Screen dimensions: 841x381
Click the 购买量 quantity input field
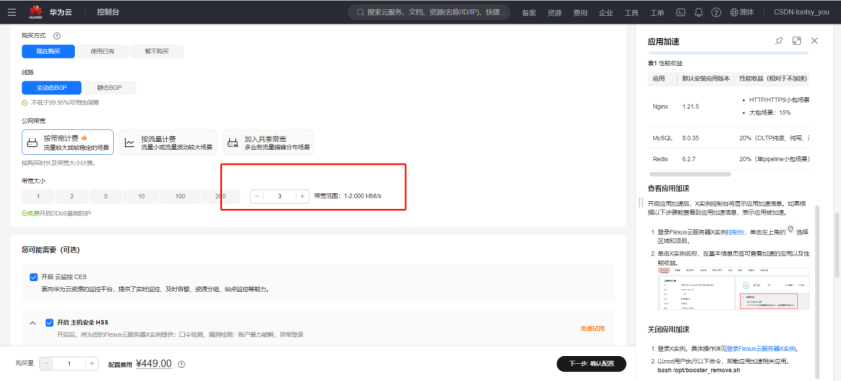[69, 364]
